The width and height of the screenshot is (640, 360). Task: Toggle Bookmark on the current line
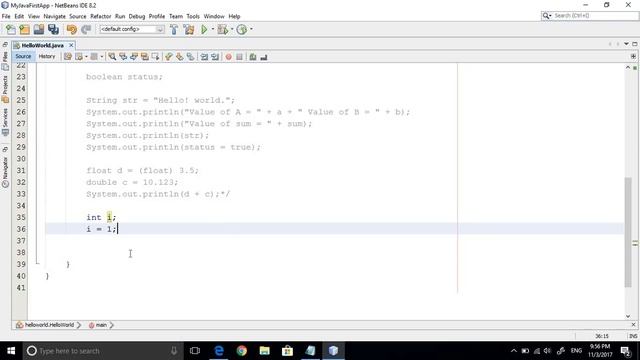pyautogui.click(x=191, y=57)
